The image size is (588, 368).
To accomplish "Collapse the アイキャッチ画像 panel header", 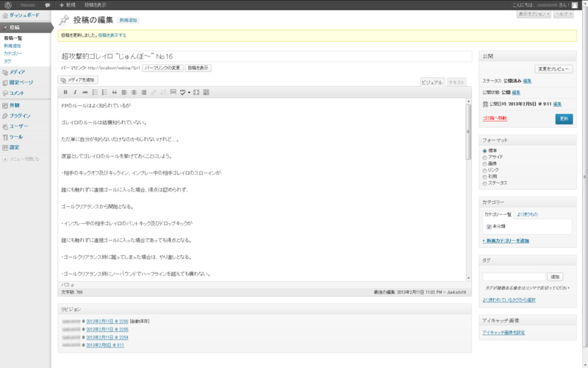I will tap(527, 321).
